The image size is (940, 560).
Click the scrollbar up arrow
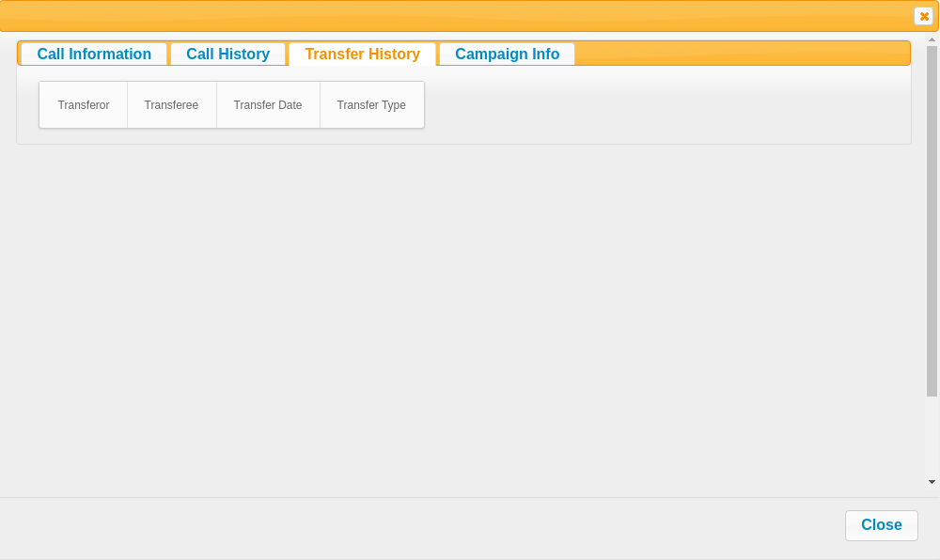coord(932,39)
